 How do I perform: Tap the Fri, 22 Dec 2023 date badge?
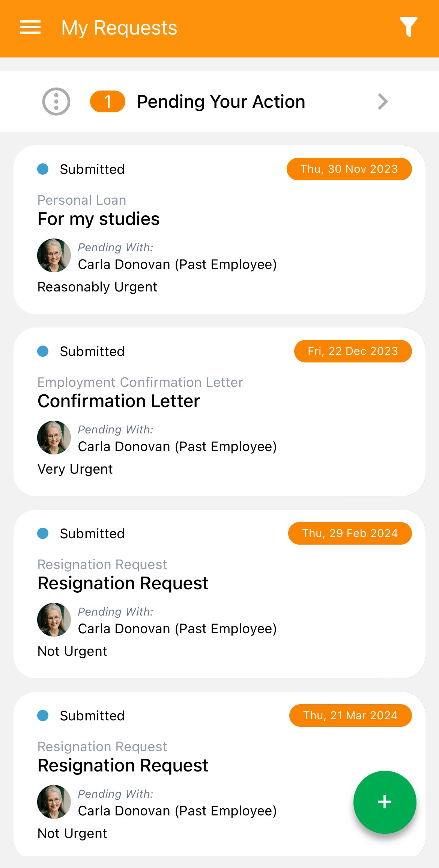click(x=353, y=351)
